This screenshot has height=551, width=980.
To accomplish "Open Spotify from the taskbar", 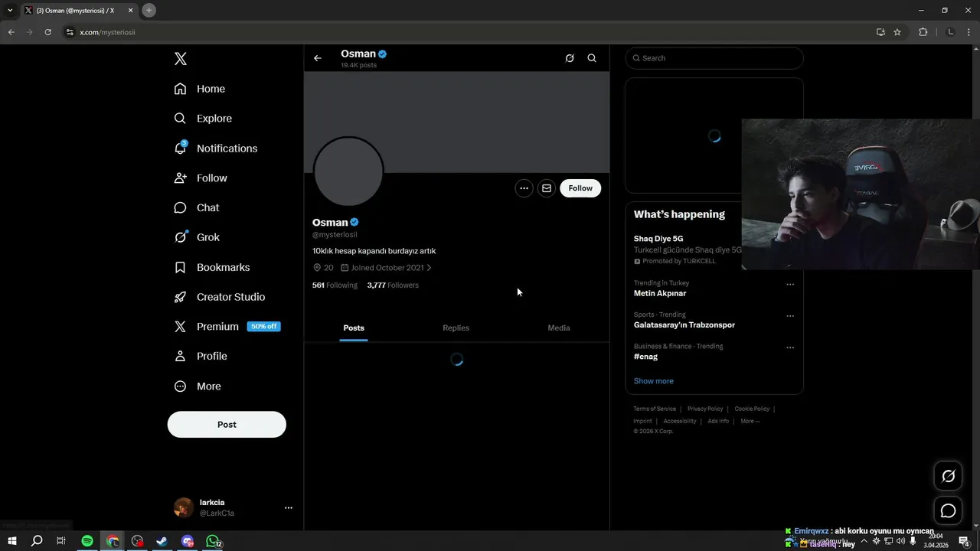I will 87,541.
